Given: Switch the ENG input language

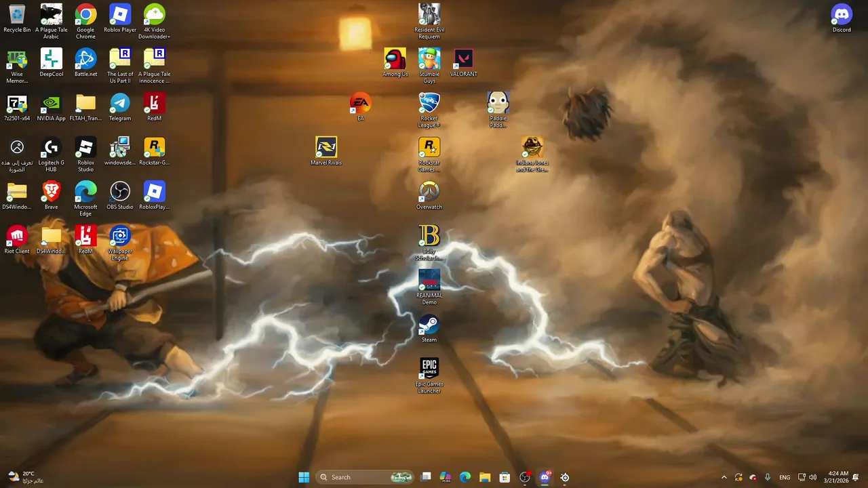Looking at the screenshot, I should [x=785, y=477].
